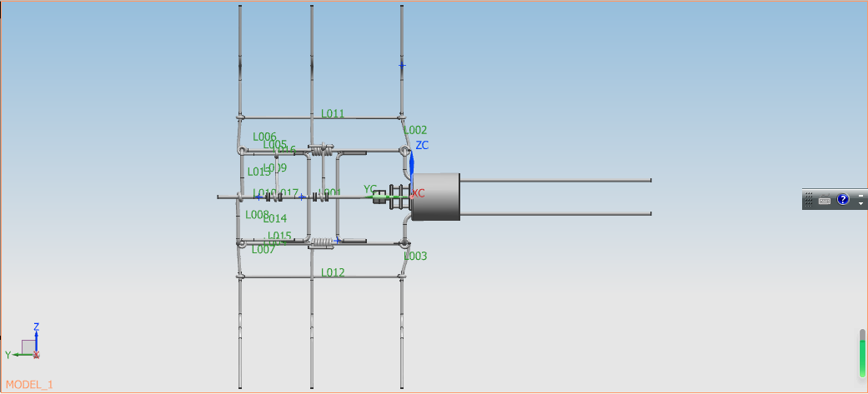Click the MODEL_1 view name label
The height and width of the screenshot is (394, 868).
(29, 385)
